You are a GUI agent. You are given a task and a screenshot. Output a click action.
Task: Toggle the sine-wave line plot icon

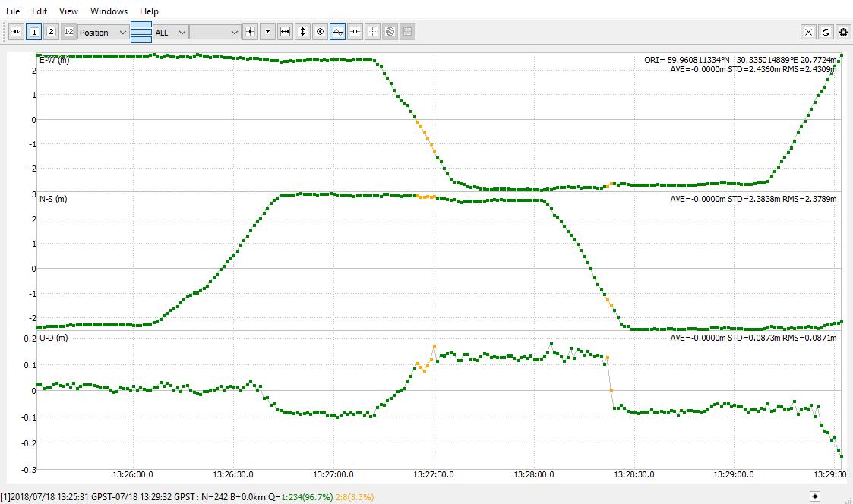(x=337, y=32)
